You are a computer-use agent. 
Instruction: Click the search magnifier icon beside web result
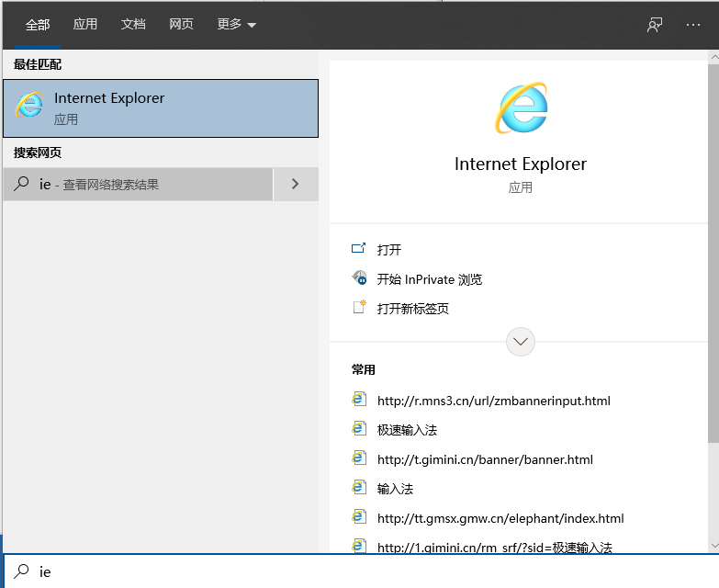click(x=22, y=184)
